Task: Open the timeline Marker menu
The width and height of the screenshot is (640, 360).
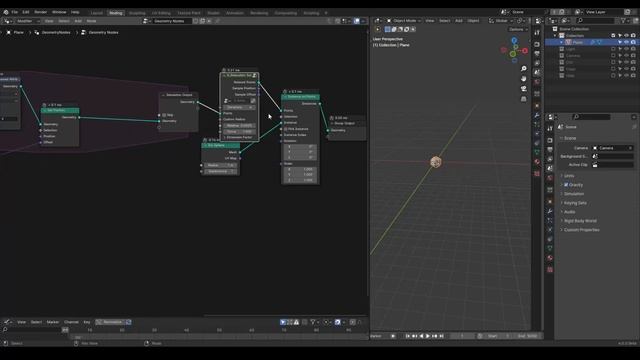Action: pos(53,322)
